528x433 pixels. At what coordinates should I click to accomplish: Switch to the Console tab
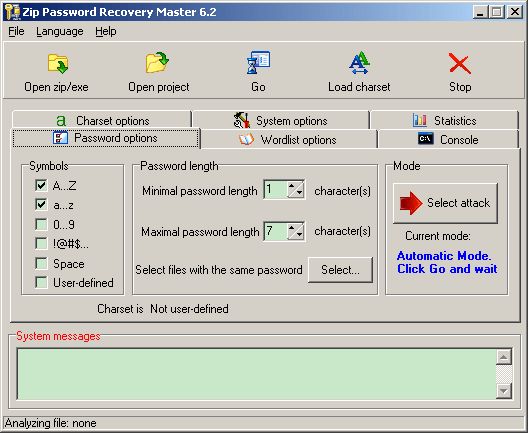point(448,139)
